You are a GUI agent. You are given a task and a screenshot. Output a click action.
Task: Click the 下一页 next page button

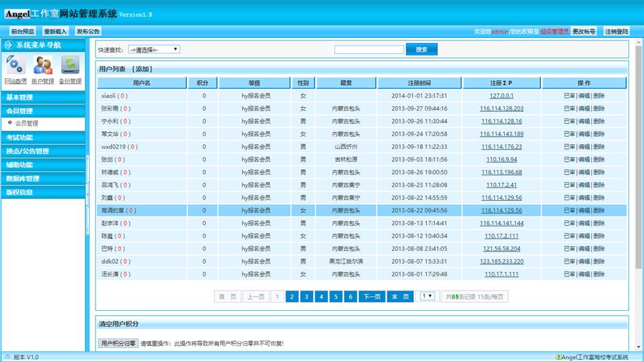click(372, 297)
